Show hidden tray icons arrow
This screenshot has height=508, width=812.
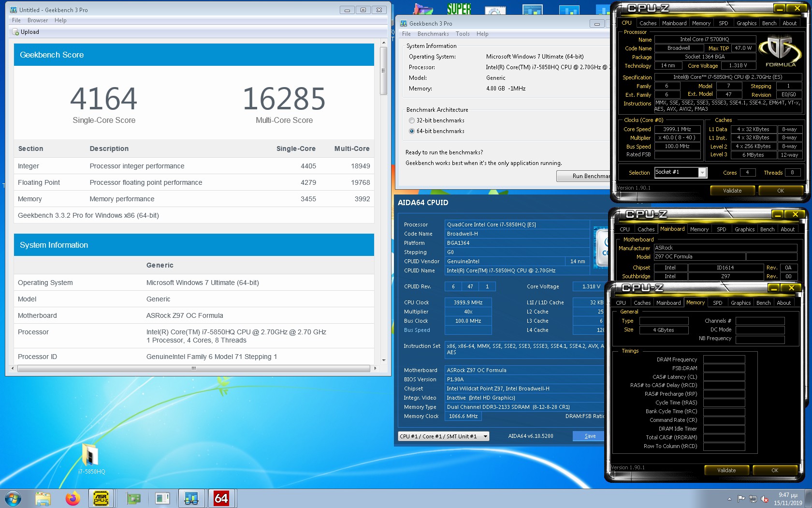point(729,499)
